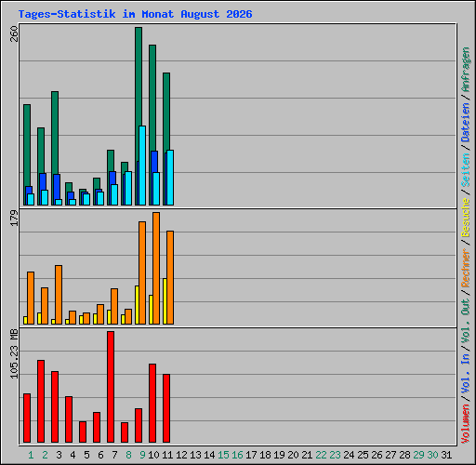Click the yellow Besuche bar for day 9

click(137, 305)
